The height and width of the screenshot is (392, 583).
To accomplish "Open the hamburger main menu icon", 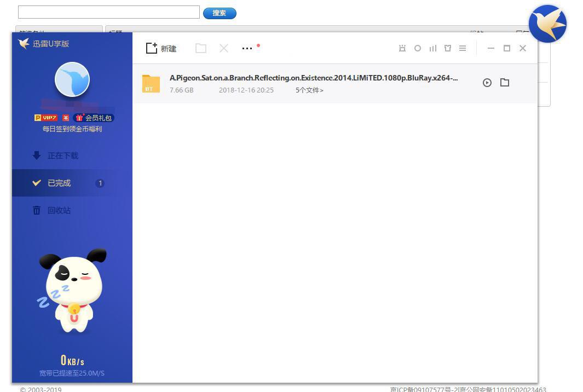I will coord(463,48).
